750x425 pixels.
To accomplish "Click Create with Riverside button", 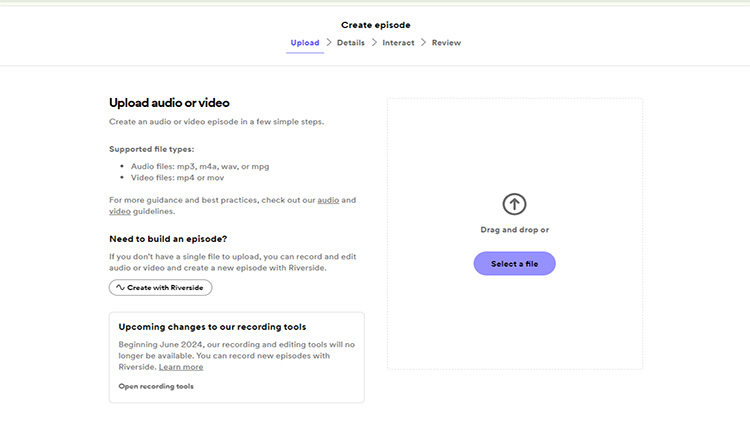I will click(x=160, y=287).
